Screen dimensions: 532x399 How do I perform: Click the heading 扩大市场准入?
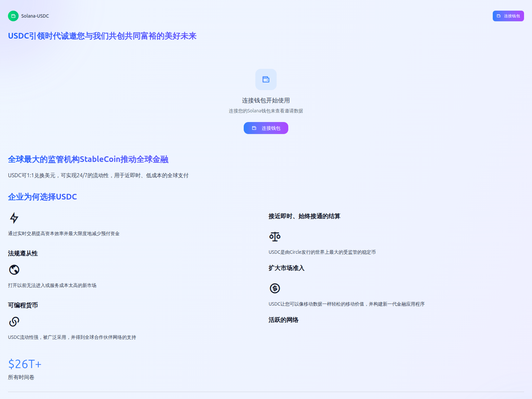click(x=287, y=268)
